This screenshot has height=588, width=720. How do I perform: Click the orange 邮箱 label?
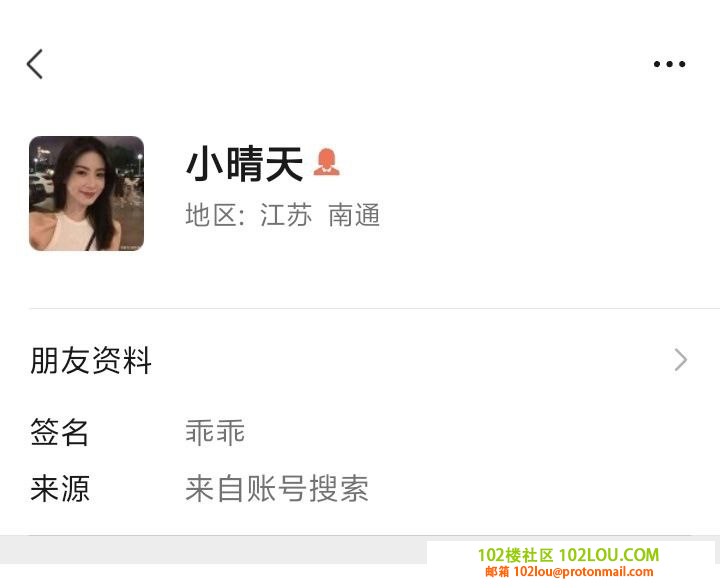[x=497, y=572]
